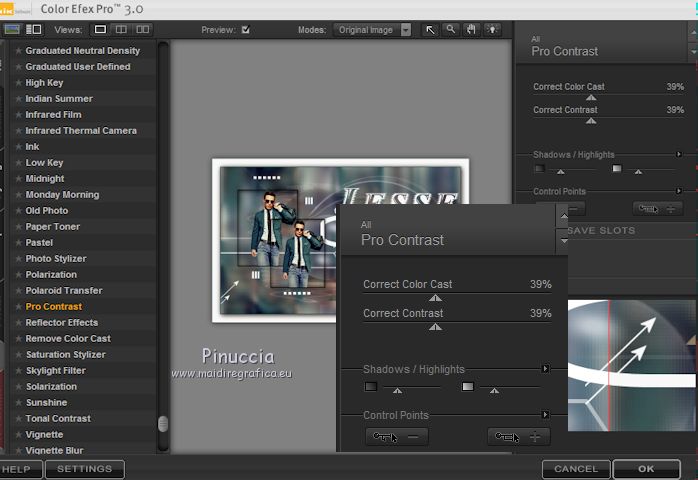
Task: Toggle favorite star for High Key
Action: [x=18, y=82]
